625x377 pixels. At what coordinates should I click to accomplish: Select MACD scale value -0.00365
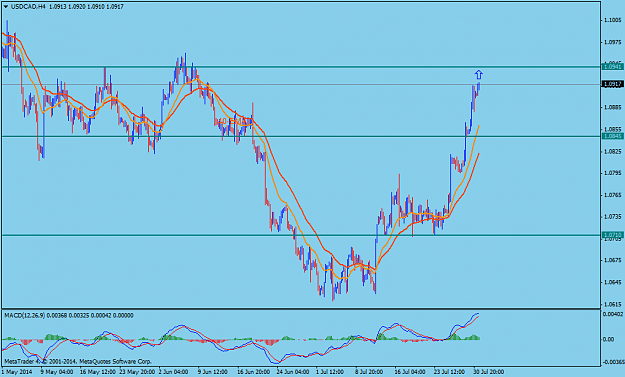point(614,362)
